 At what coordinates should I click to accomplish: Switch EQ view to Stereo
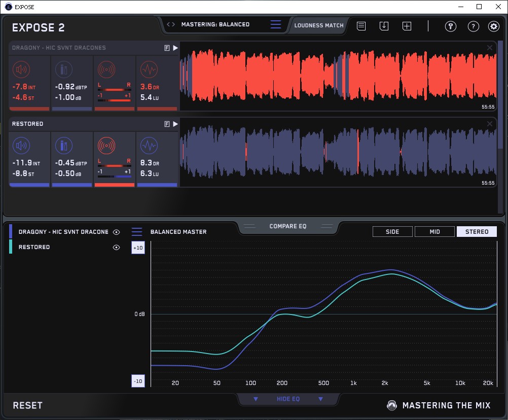click(x=477, y=232)
